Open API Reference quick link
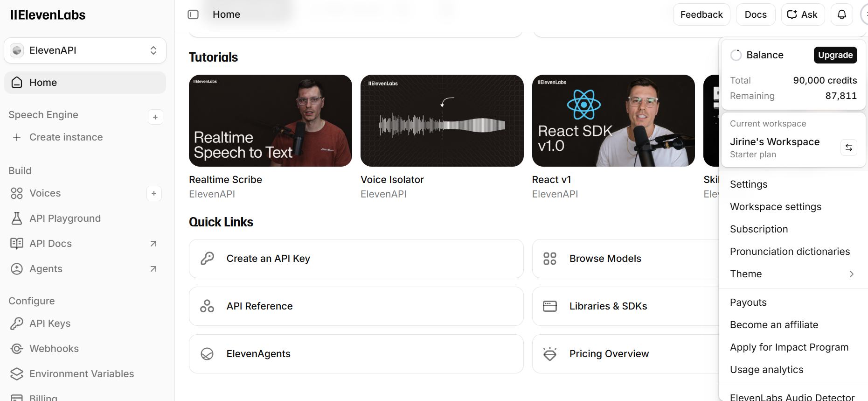The height and width of the screenshot is (401, 868). 356,306
